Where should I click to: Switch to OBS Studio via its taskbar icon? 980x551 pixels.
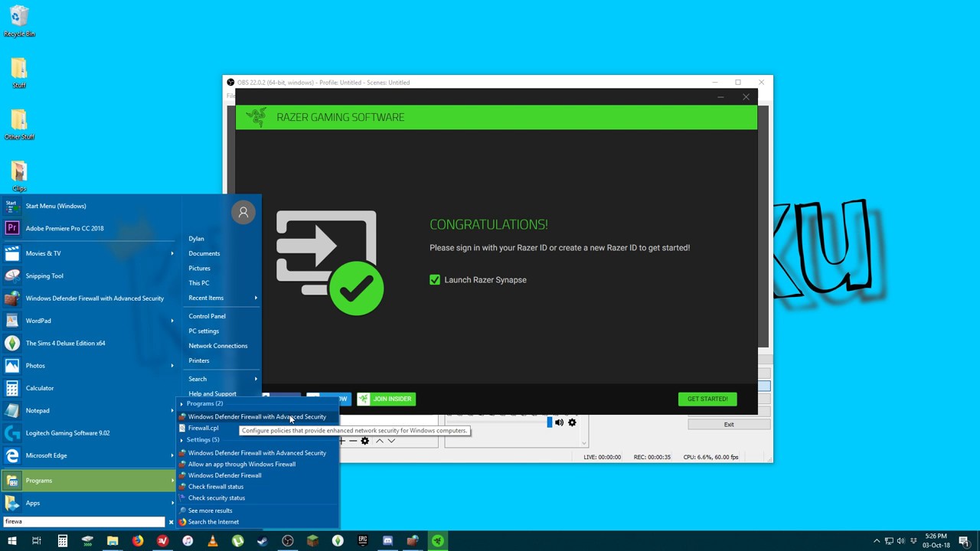tap(287, 541)
